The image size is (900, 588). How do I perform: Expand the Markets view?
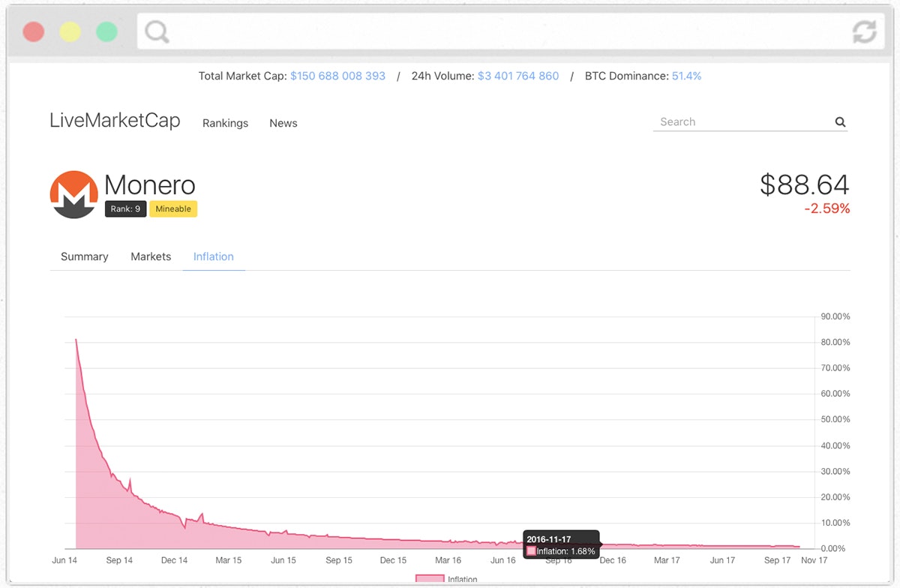pos(150,256)
